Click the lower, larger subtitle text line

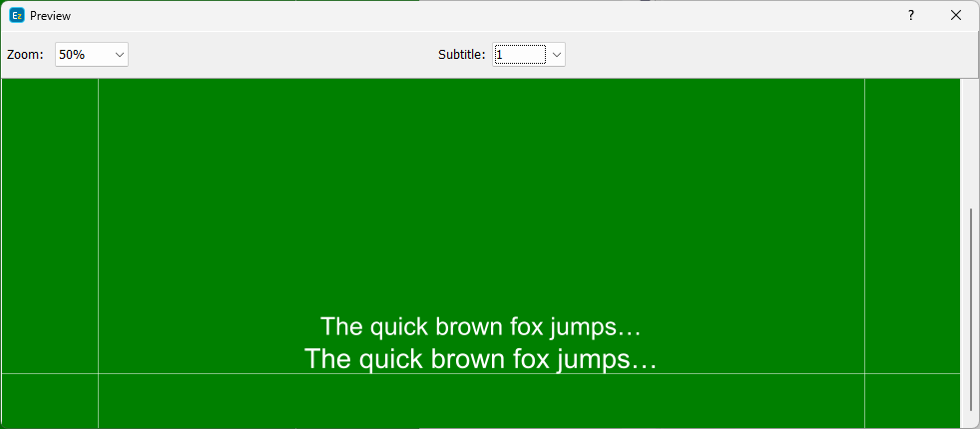pos(480,359)
